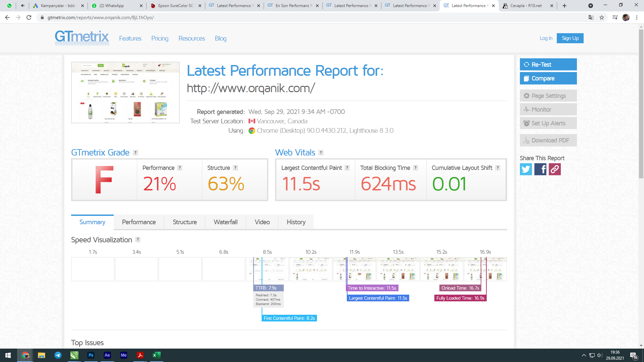644x362 pixels.
Task: Click the Sign Up button
Action: (570, 38)
